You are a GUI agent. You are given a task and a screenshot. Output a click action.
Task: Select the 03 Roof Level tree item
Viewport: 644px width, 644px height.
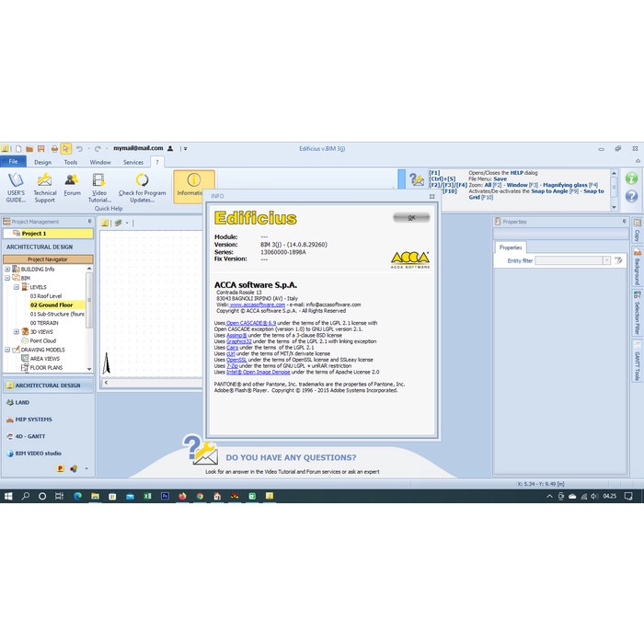46,296
